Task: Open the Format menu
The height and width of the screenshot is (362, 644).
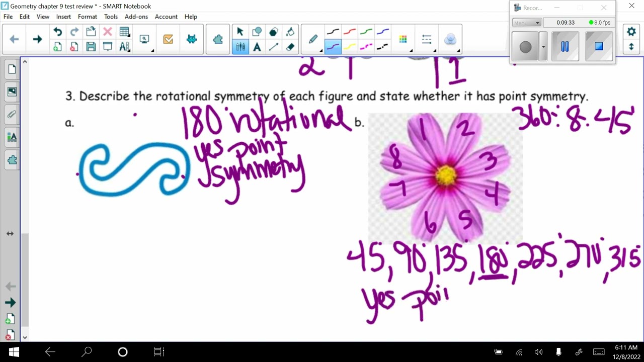Action: (x=87, y=17)
